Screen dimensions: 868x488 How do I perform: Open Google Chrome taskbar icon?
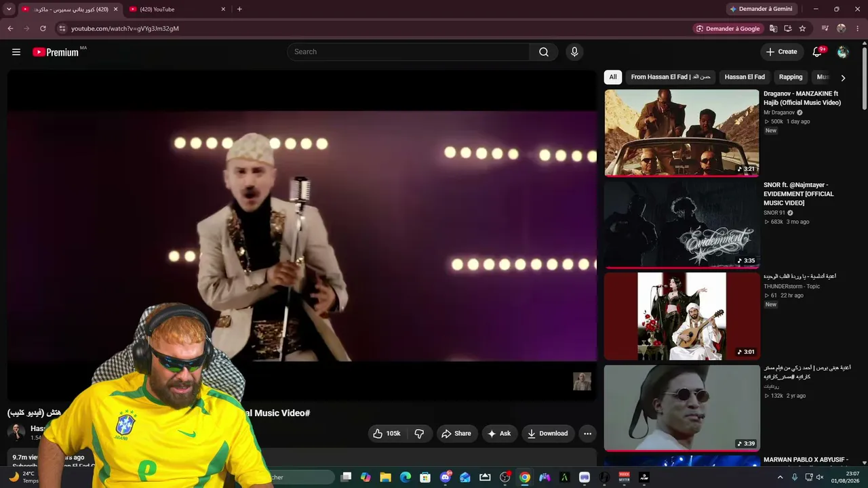click(x=525, y=477)
